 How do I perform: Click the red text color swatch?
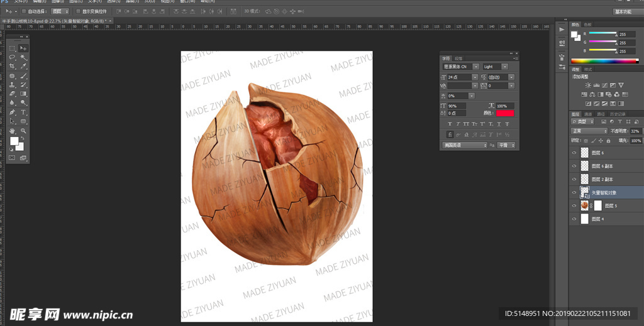click(505, 113)
